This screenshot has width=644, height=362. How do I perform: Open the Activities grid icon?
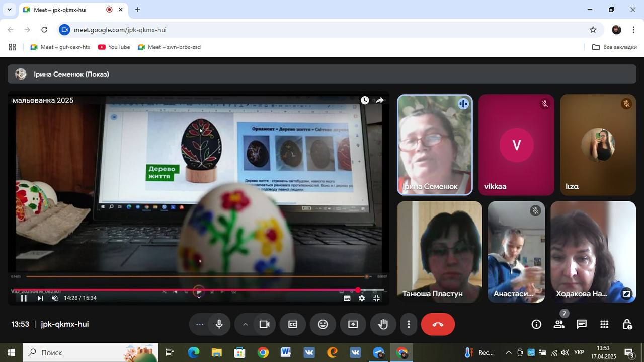coord(604,325)
